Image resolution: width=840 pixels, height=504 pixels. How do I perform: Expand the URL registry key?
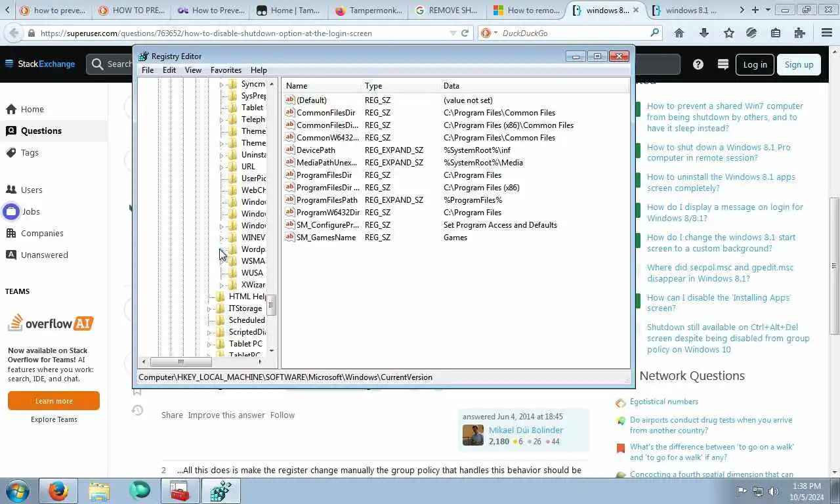(222, 167)
